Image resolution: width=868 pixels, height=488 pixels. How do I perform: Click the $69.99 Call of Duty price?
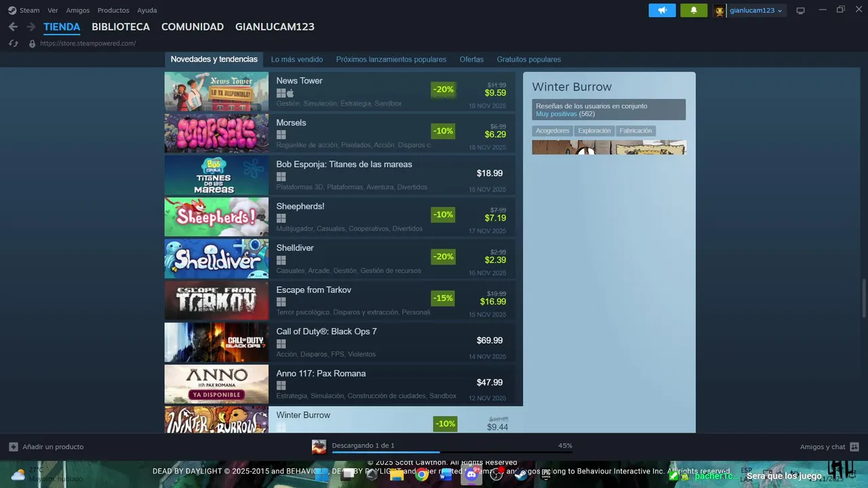(490, 341)
